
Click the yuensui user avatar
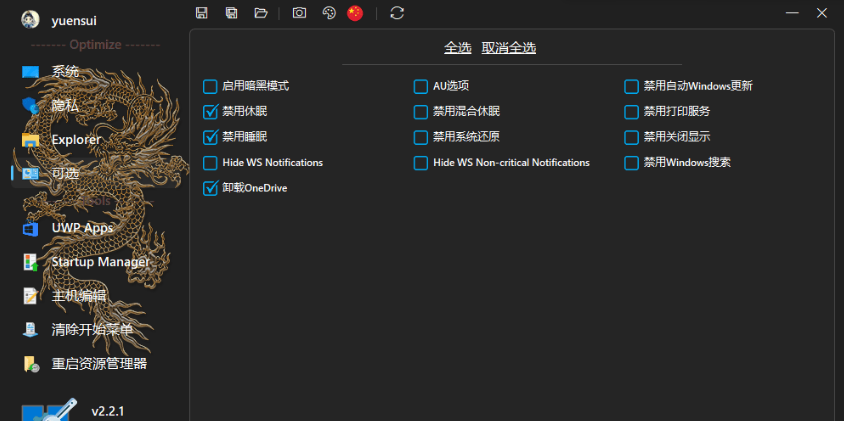tap(30, 20)
